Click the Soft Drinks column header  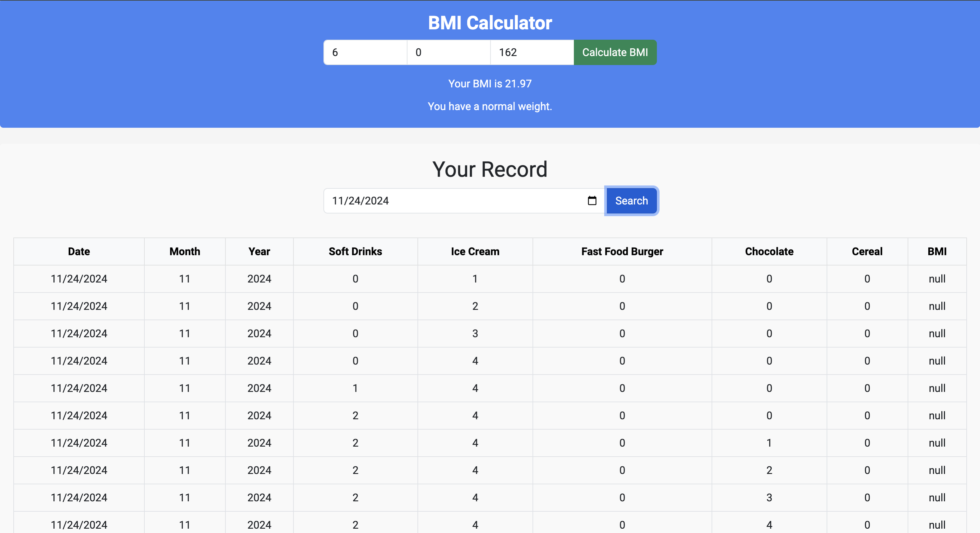355,251
